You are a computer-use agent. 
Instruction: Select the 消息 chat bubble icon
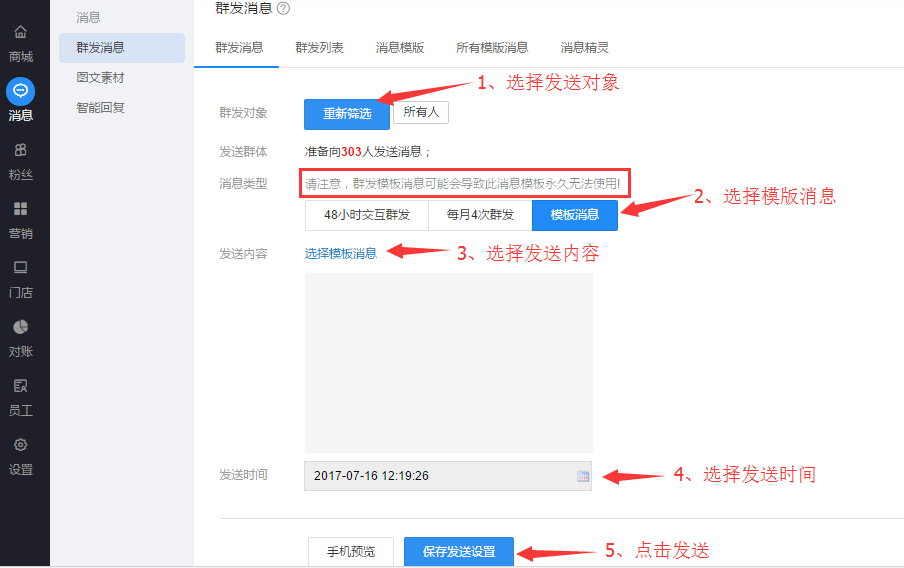tap(20, 91)
